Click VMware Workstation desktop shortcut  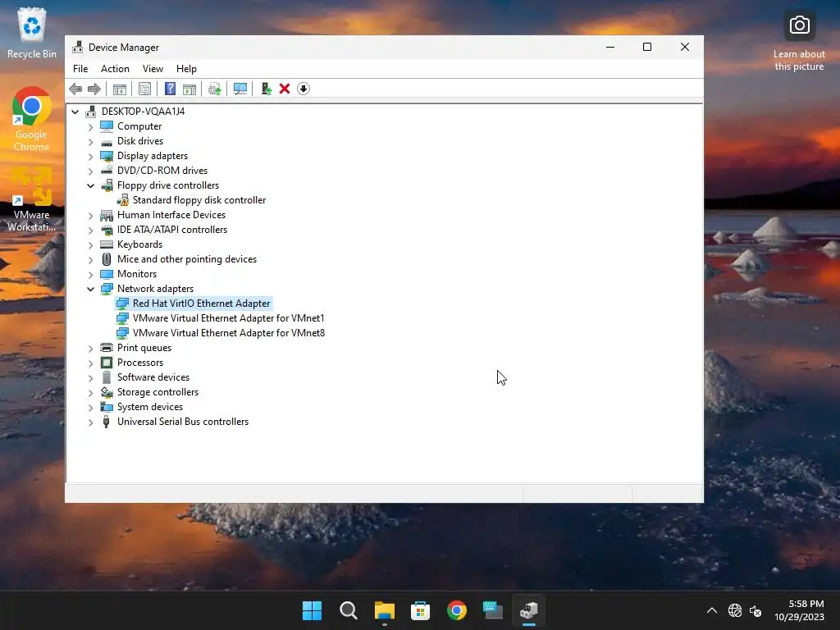pos(32,199)
